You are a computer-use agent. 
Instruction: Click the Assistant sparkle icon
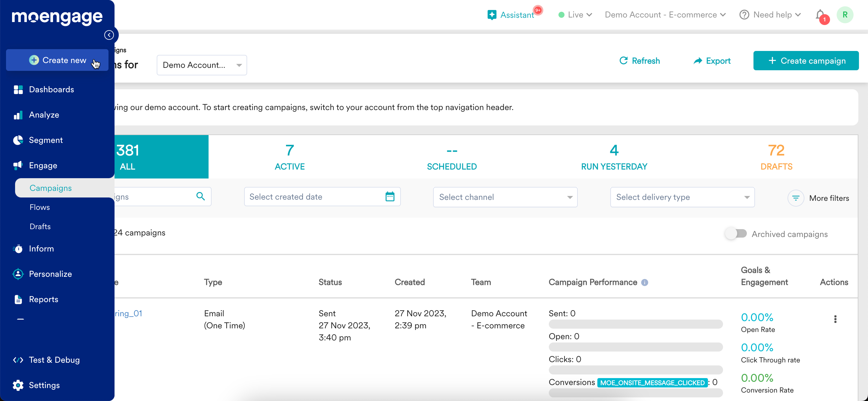(492, 15)
